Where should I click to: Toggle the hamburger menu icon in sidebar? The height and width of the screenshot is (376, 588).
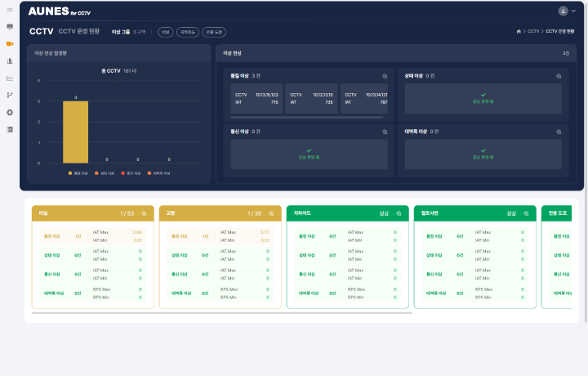(10, 10)
